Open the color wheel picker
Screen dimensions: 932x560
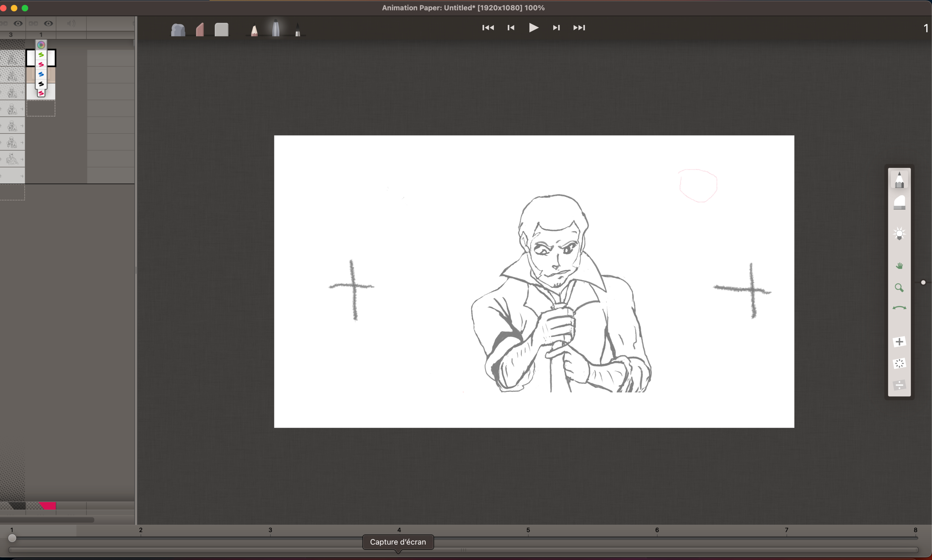pyautogui.click(x=41, y=45)
